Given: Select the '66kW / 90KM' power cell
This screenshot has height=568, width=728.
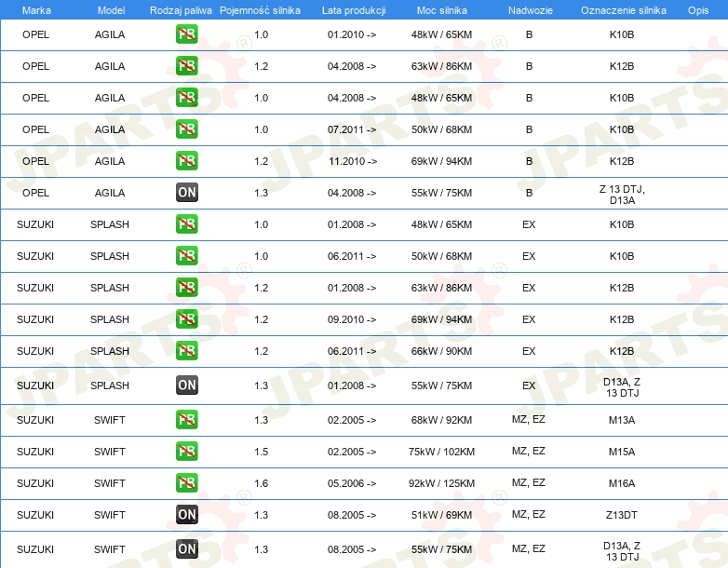Looking at the screenshot, I should [x=441, y=351].
